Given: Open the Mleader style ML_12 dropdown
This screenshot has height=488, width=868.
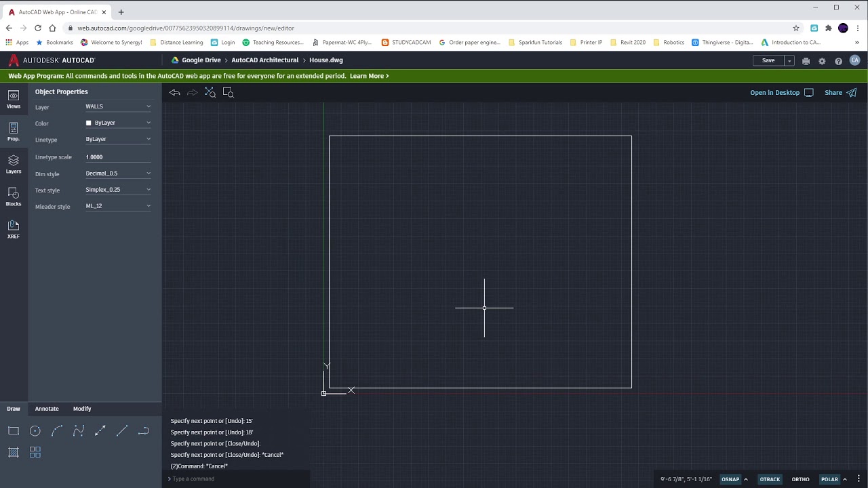Looking at the screenshot, I should pyautogui.click(x=118, y=205).
